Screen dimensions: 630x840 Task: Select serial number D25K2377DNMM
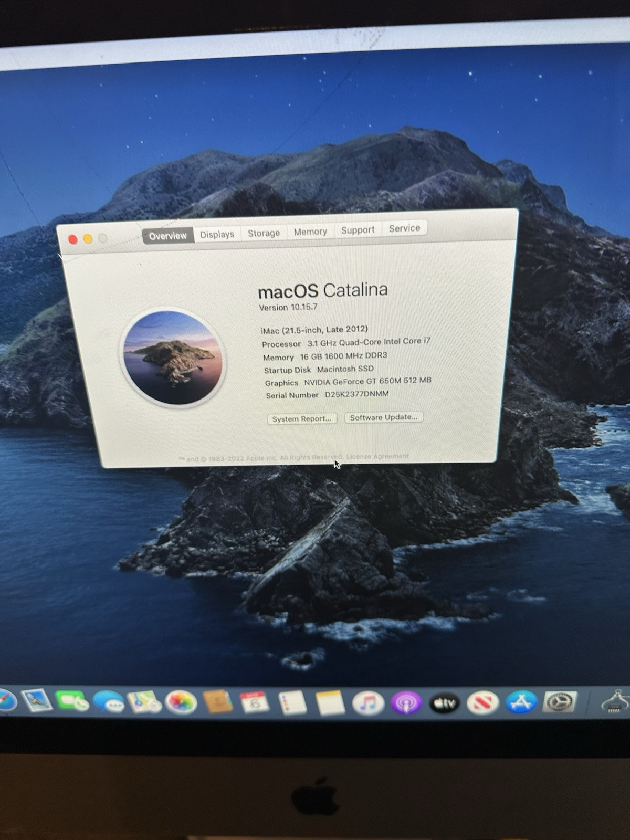click(x=356, y=394)
